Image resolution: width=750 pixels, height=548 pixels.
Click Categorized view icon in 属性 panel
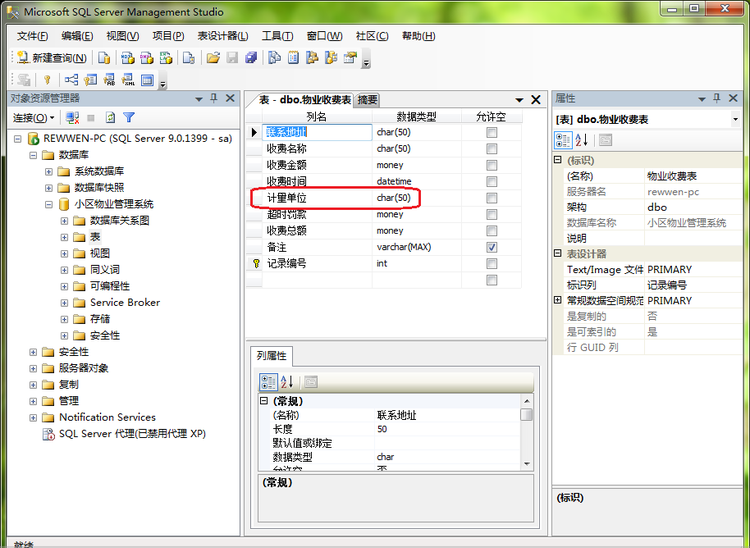(x=563, y=141)
